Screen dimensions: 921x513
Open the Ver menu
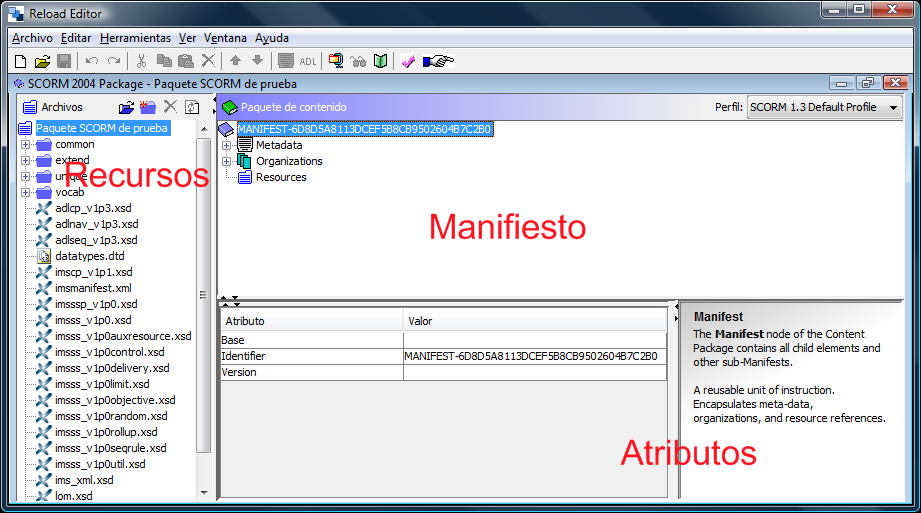(187, 38)
